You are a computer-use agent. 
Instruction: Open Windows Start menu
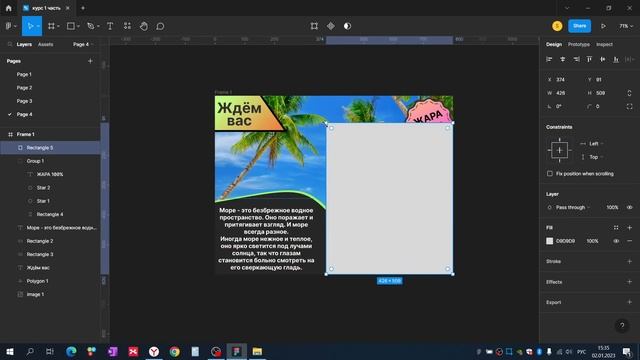click(x=9, y=351)
